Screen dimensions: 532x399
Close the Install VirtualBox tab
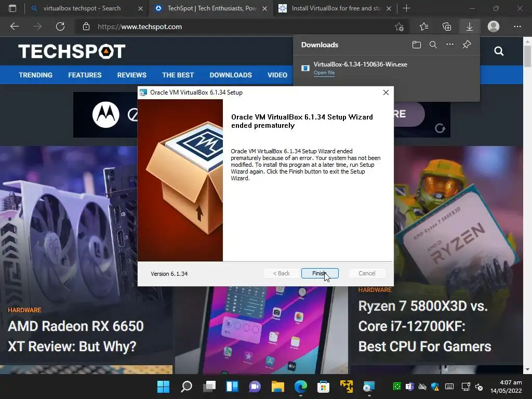[389, 8]
